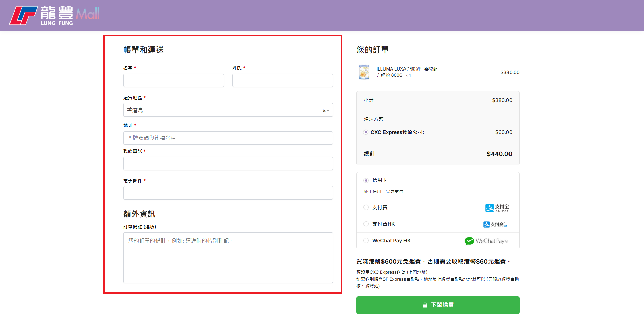Clear the 香港島 region selection with the x
Viewport: 644px width, 318px height.
coord(324,111)
